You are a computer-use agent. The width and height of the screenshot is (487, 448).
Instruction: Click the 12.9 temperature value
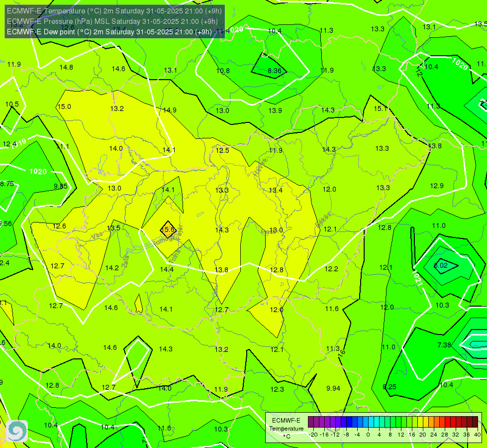click(x=437, y=186)
